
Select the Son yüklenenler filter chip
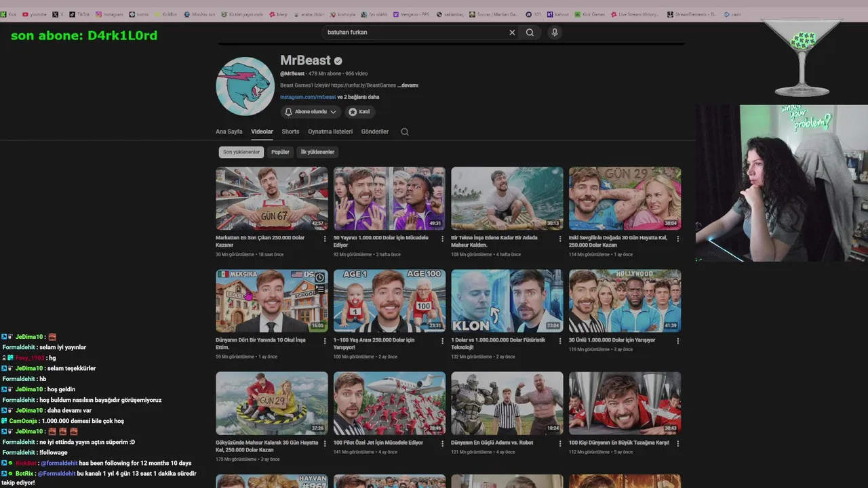(241, 152)
